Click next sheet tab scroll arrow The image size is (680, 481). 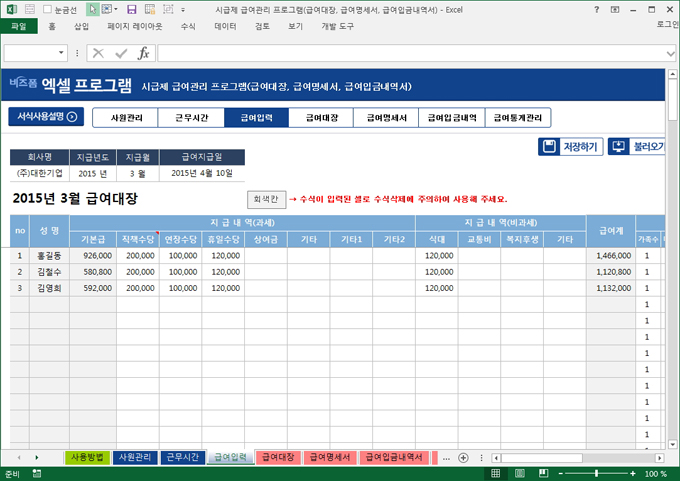(x=36, y=458)
